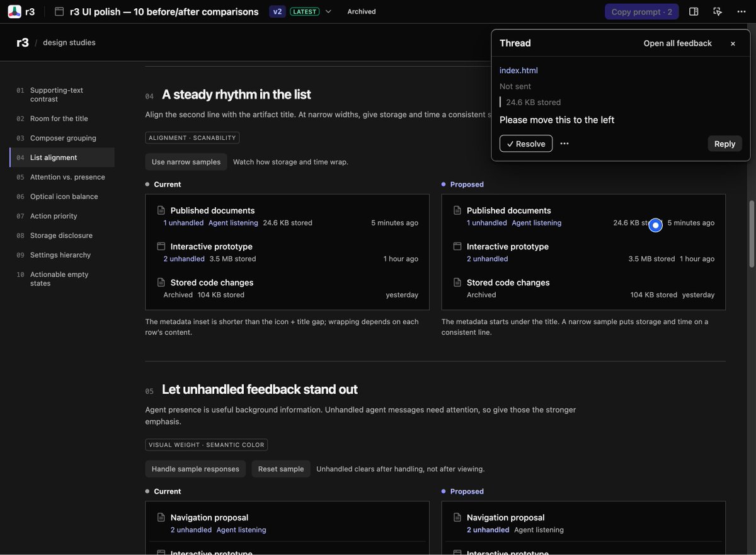Click the r3 breadcrumb heading
756x555 pixels.
click(x=23, y=43)
